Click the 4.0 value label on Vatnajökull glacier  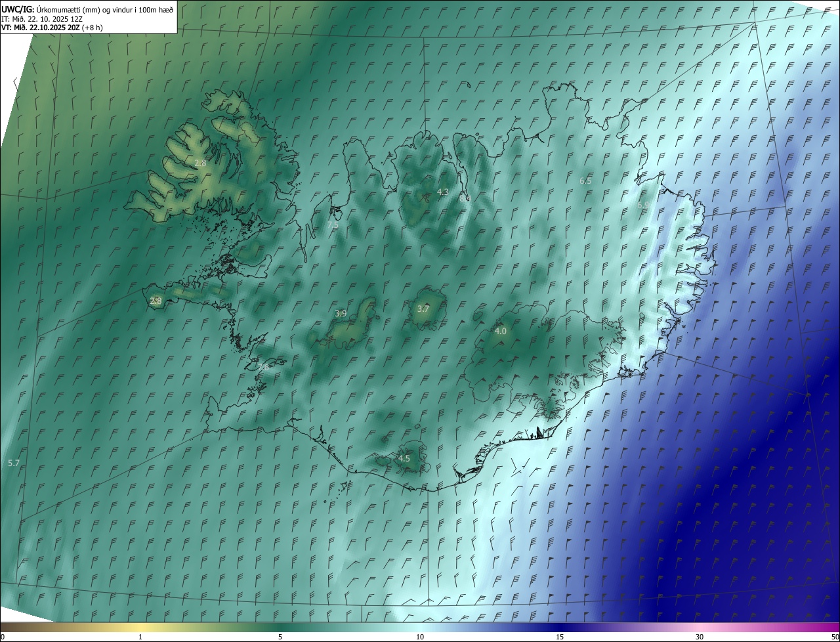[500, 332]
